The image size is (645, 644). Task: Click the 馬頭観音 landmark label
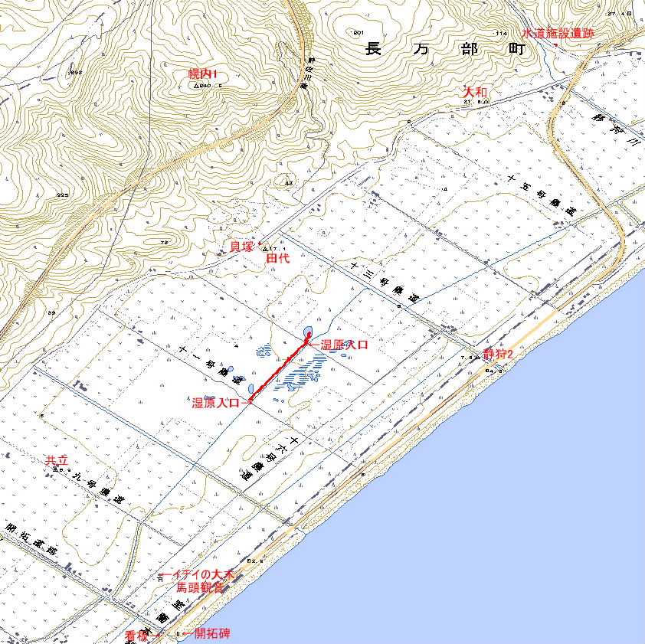199,588
